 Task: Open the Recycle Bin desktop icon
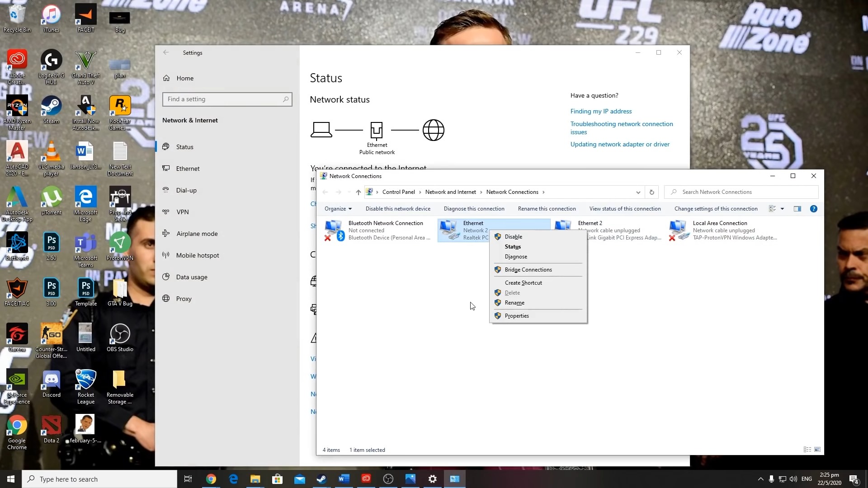click(17, 19)
